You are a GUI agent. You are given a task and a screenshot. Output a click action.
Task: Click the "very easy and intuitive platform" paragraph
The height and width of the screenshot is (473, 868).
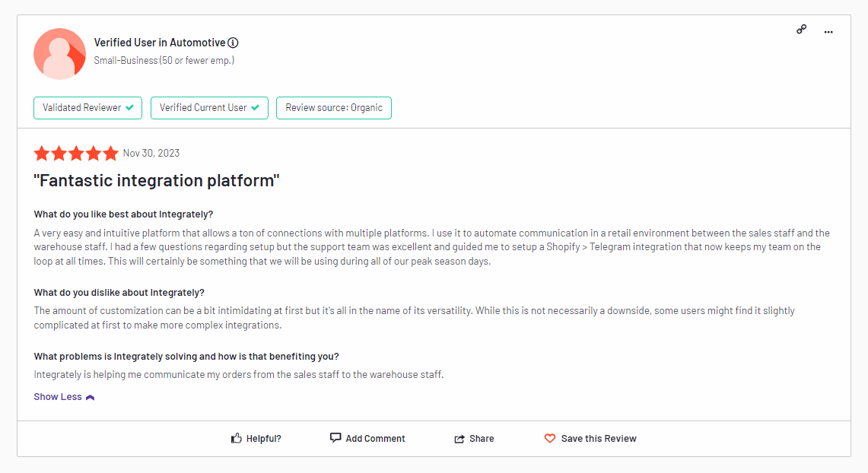coord(432,247)
